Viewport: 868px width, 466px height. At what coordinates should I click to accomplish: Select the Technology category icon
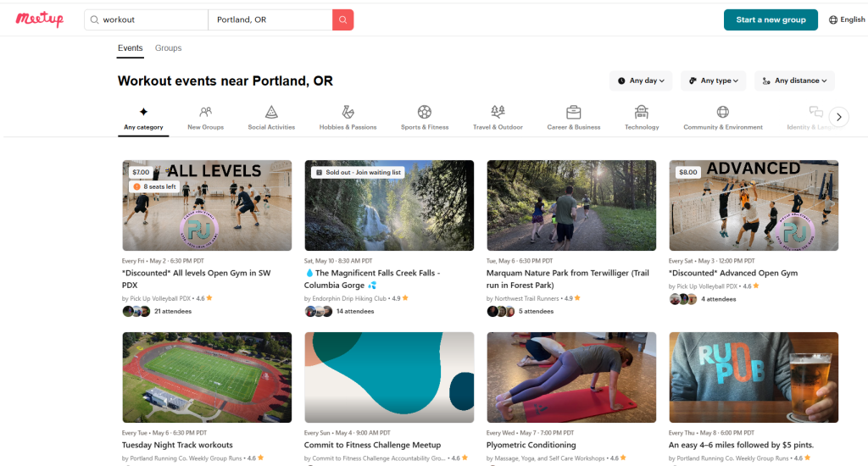[642, 112]
